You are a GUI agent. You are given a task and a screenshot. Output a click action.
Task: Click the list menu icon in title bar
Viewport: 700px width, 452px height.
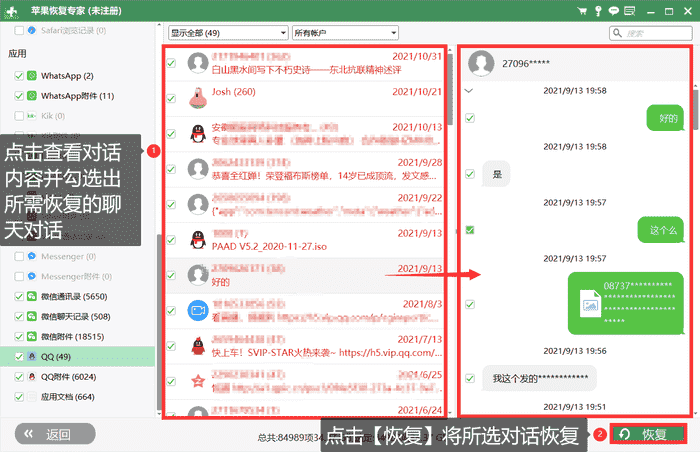click(x=629, y=11)
